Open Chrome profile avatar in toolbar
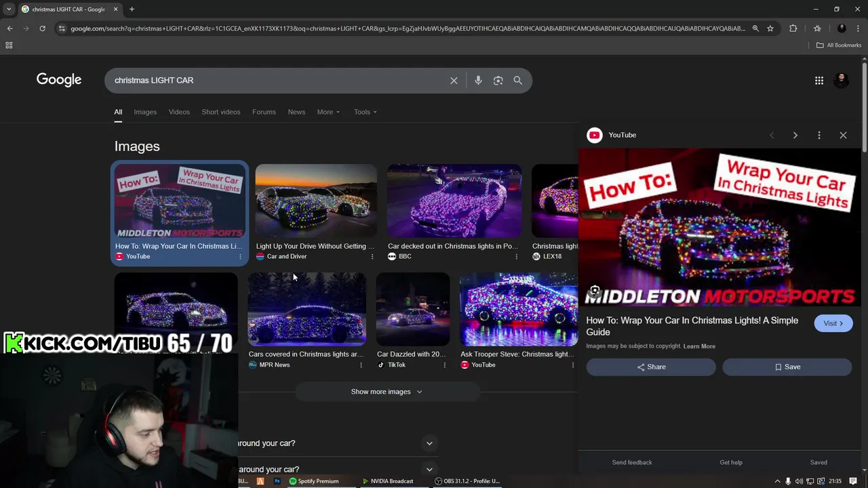 click(x=842, y=28)
